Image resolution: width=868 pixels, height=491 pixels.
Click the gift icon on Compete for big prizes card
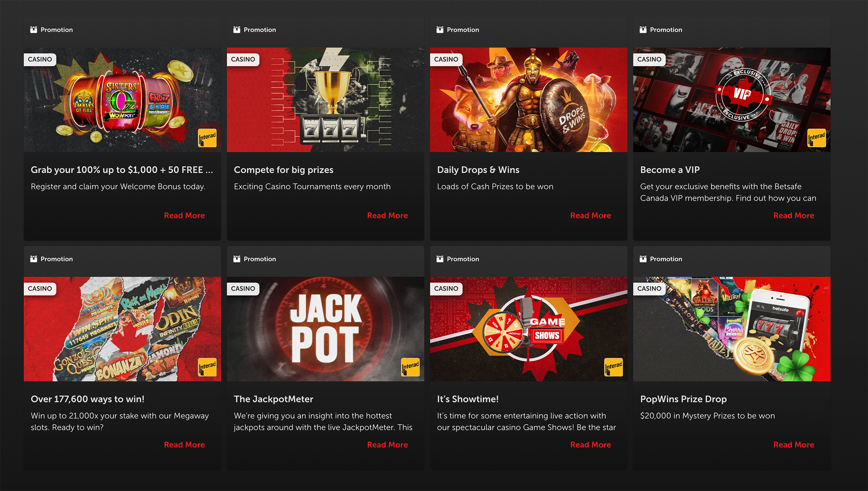tap(237, 30)
